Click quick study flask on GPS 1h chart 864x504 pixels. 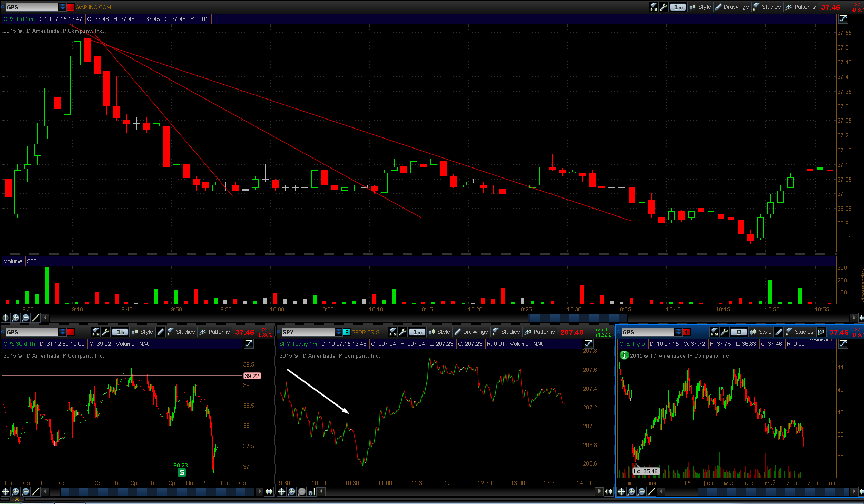point(95,332)
